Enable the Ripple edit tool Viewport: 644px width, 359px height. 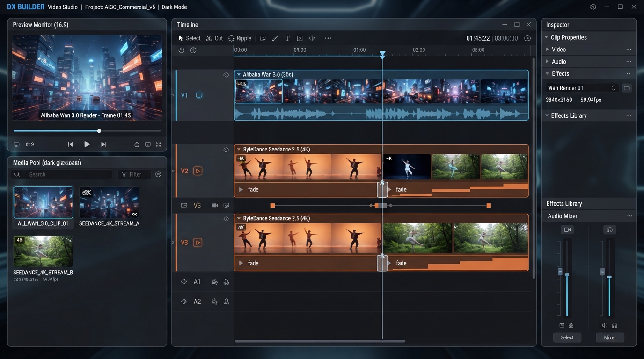pos(240,38)
